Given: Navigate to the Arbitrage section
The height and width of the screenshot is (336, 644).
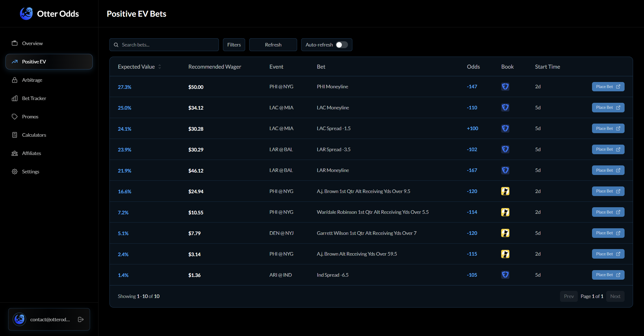Looking at the screenshot, I should tap(32, 80).
